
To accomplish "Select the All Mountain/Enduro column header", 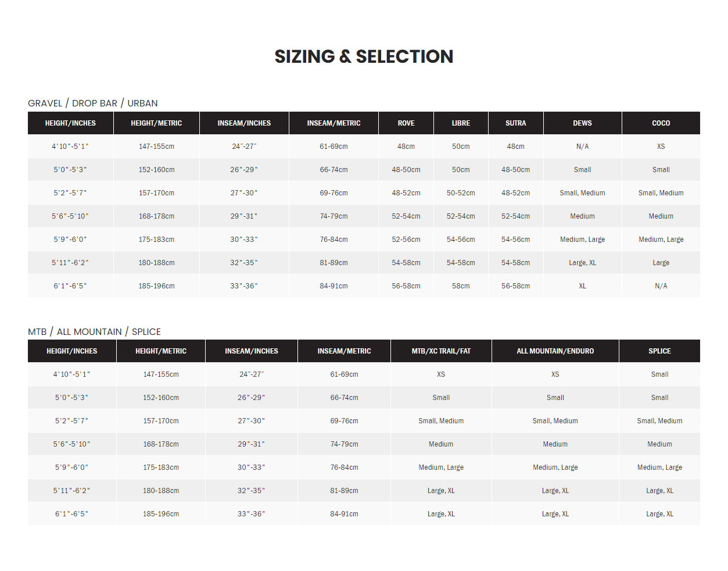I will coord(555,351).
